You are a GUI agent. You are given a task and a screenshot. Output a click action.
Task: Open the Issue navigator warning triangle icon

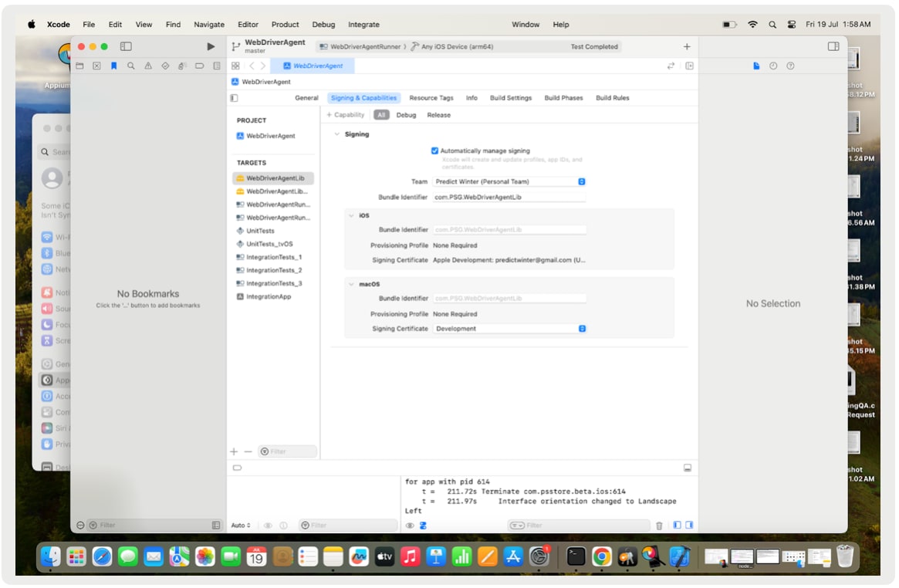tap(148, 66)
